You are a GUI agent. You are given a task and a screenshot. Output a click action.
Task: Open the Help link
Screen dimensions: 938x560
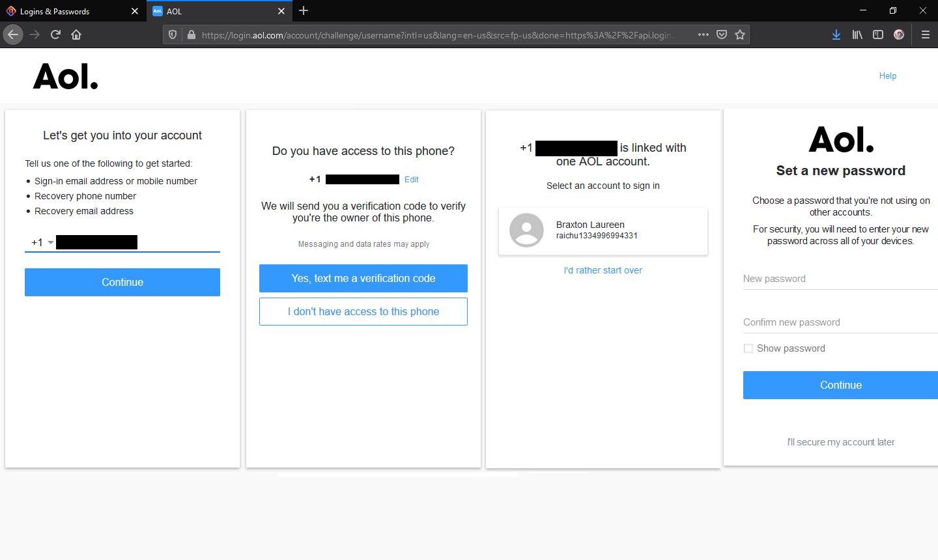tap(888, 76)
